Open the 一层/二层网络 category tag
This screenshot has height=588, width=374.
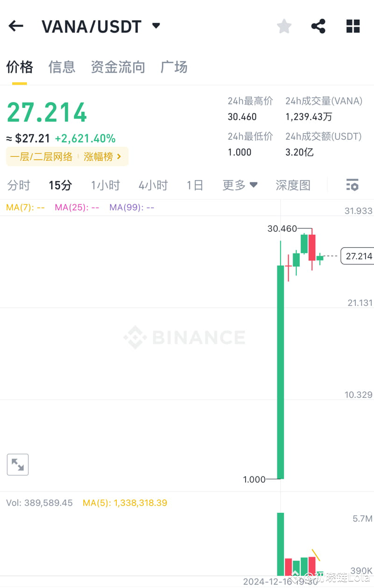point(41,157)
